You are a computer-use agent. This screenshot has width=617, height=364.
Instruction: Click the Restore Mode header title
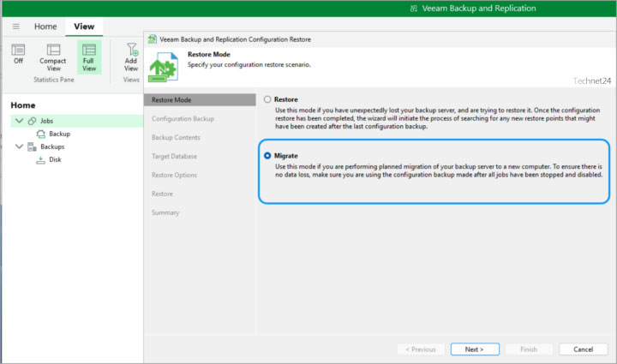pos(209,54)
